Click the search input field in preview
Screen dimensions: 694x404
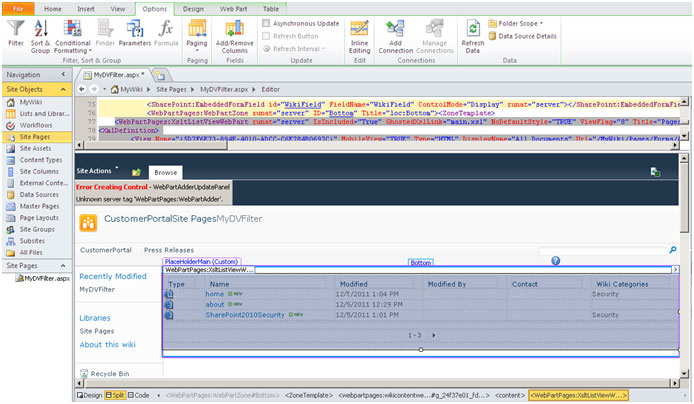(x=603, y=251)
